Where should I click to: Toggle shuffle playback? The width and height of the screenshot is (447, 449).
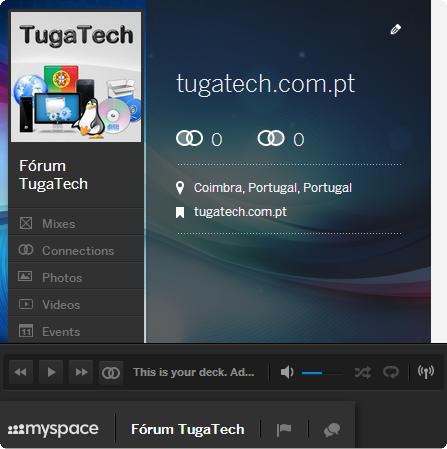tap(363, 372)
